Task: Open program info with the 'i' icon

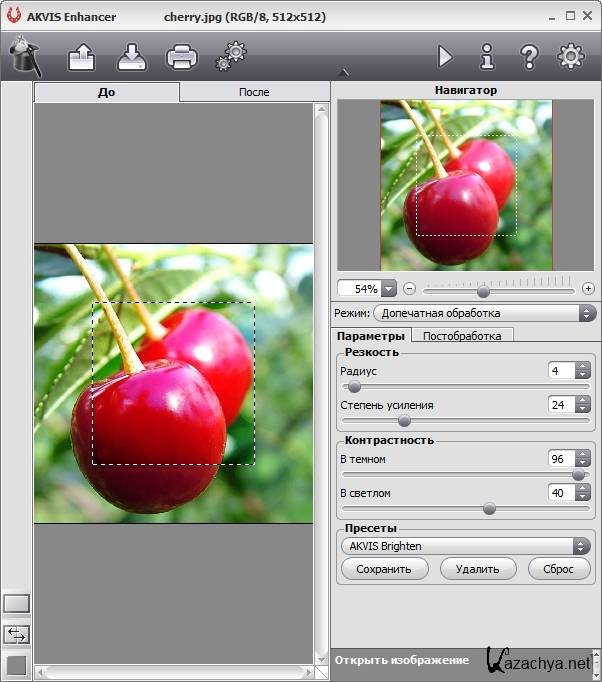Action: tap(487, 57)
